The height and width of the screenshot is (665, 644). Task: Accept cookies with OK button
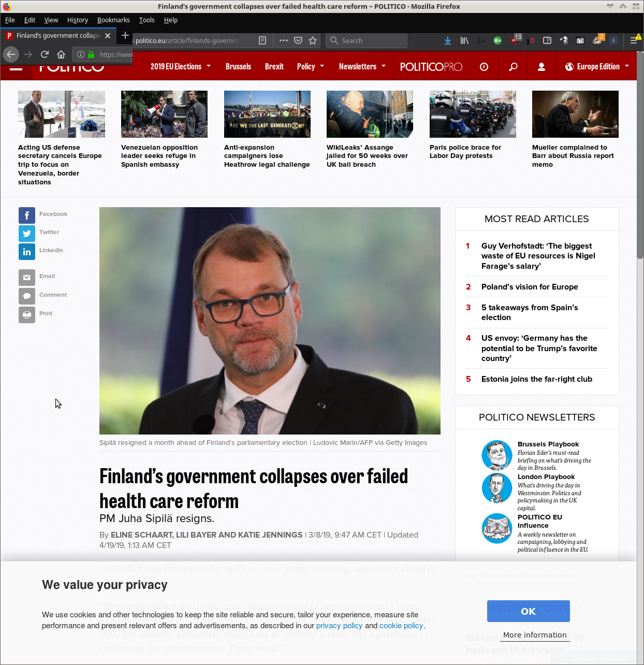coord(528,611)
